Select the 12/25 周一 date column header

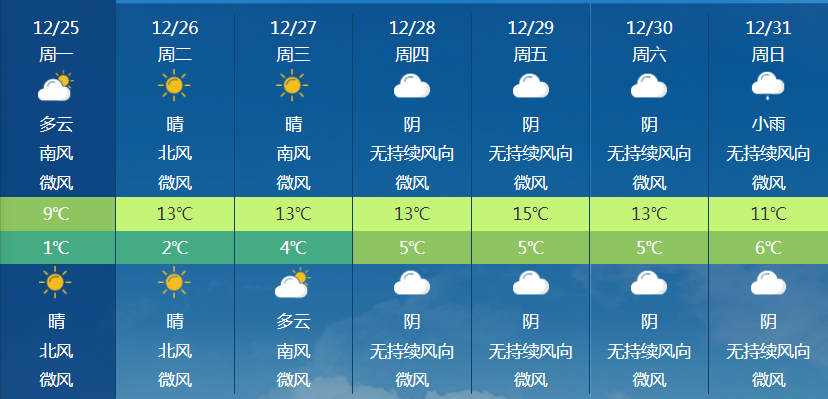point(56,41)
